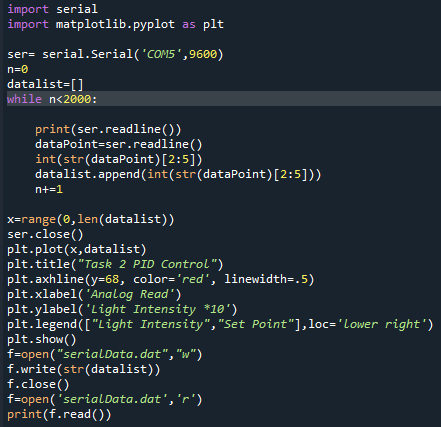Click the plt.show() line
Image resolution: width=441 pixels, height=427 pixels.
pos(42,339)
